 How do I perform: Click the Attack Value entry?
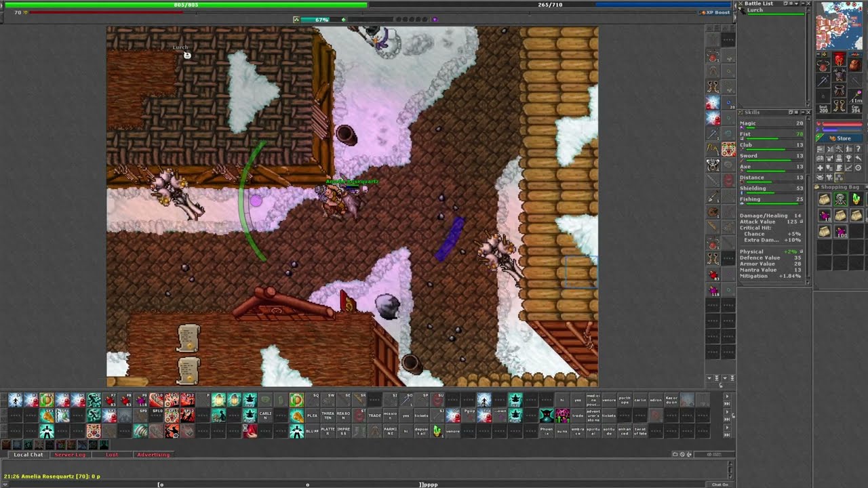click(x=772, y=222)
